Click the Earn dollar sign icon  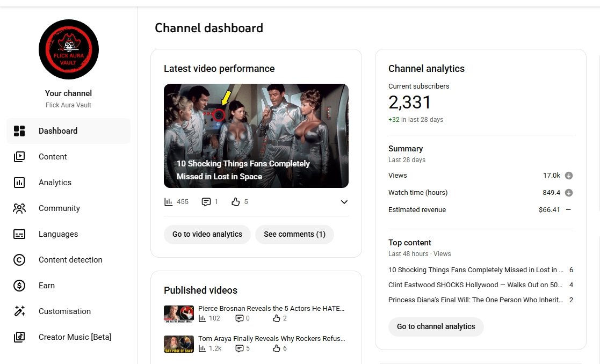(19, 286)
